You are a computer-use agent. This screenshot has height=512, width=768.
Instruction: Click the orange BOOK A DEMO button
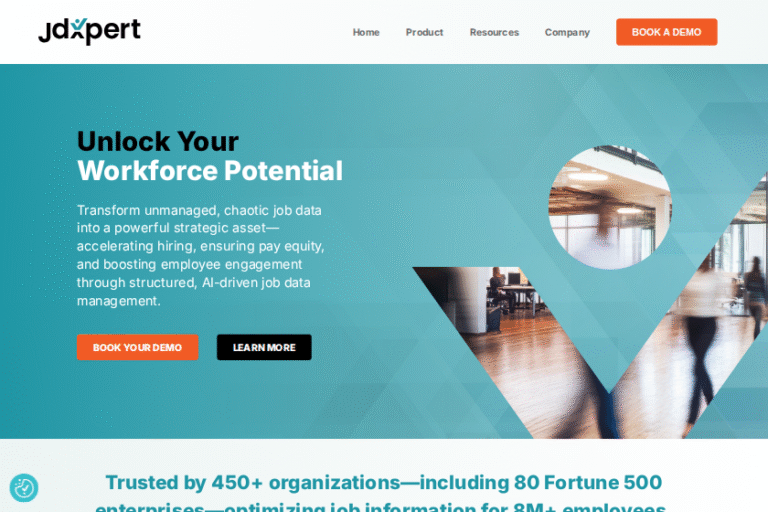667,32
